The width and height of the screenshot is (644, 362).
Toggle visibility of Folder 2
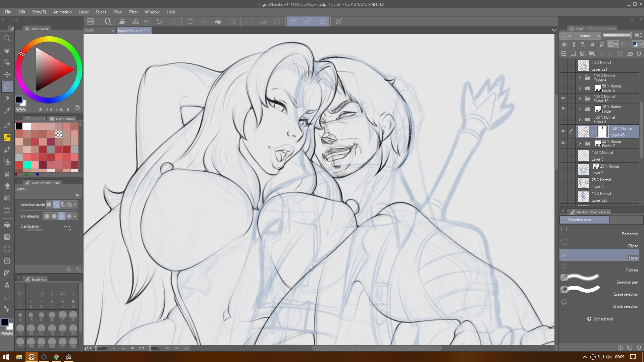point(563,143)
